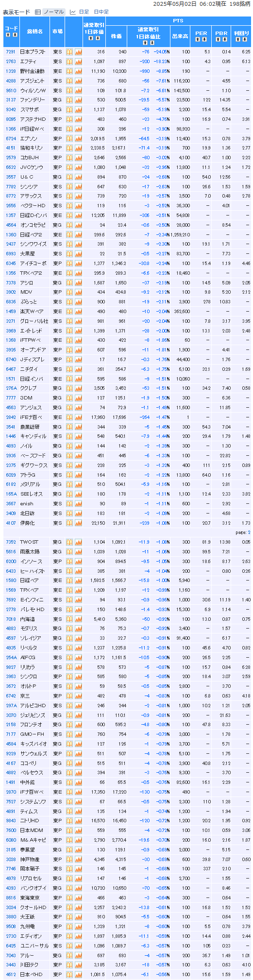Sort PER column descending arrow

click(x=204, y=39)
